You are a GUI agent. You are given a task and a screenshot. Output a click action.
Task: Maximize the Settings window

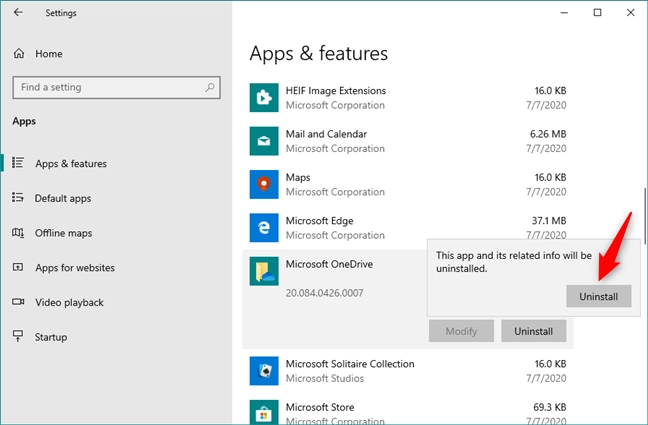(597, 13)
